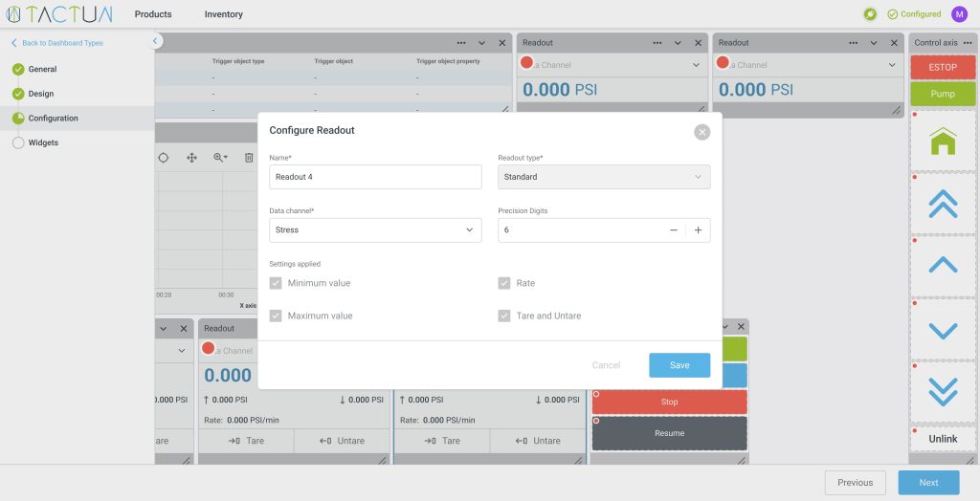Open more options on second top Readout widget

(853, 43)
